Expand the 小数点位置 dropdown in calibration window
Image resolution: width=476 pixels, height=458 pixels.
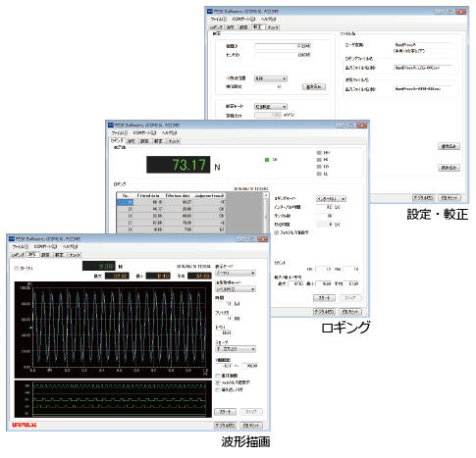pos(271,78)
